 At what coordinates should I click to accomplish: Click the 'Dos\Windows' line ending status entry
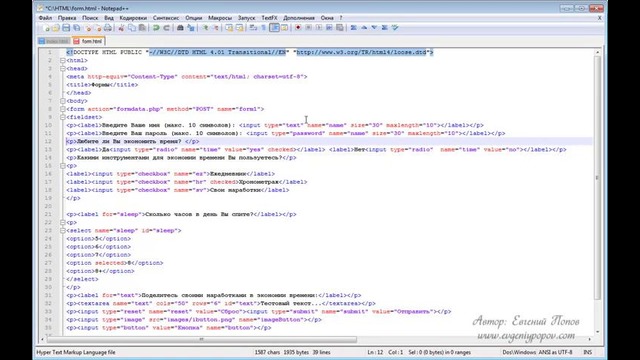coord(519,352)
